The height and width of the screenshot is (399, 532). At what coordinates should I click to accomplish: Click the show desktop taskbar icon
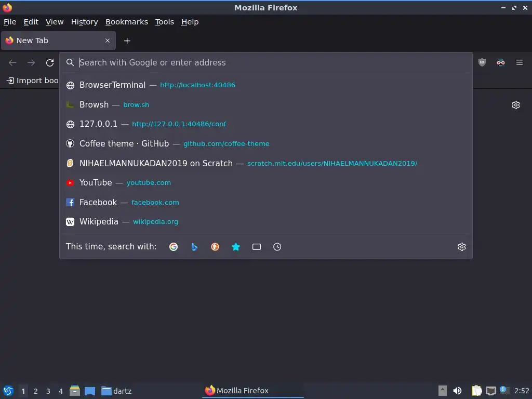pos(90,391)
